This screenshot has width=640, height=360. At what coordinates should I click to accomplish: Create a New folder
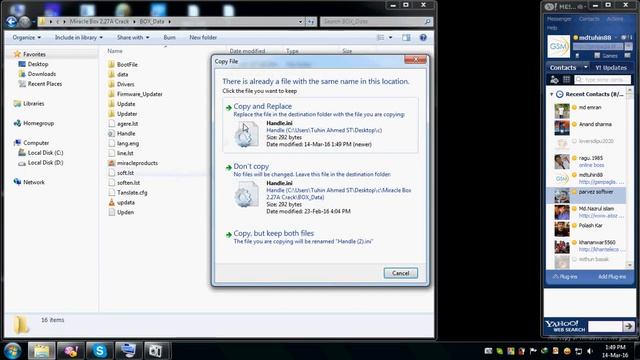tap(203, 38)
